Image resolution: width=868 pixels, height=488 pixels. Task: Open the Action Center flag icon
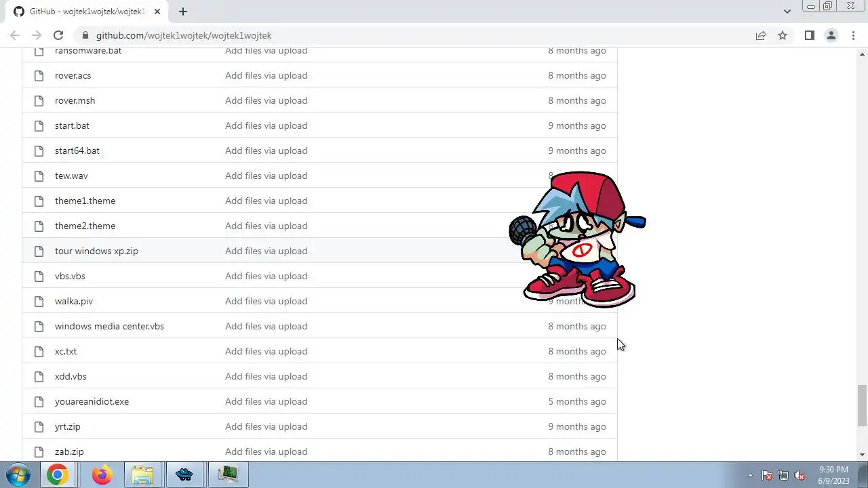coord(767,475)
